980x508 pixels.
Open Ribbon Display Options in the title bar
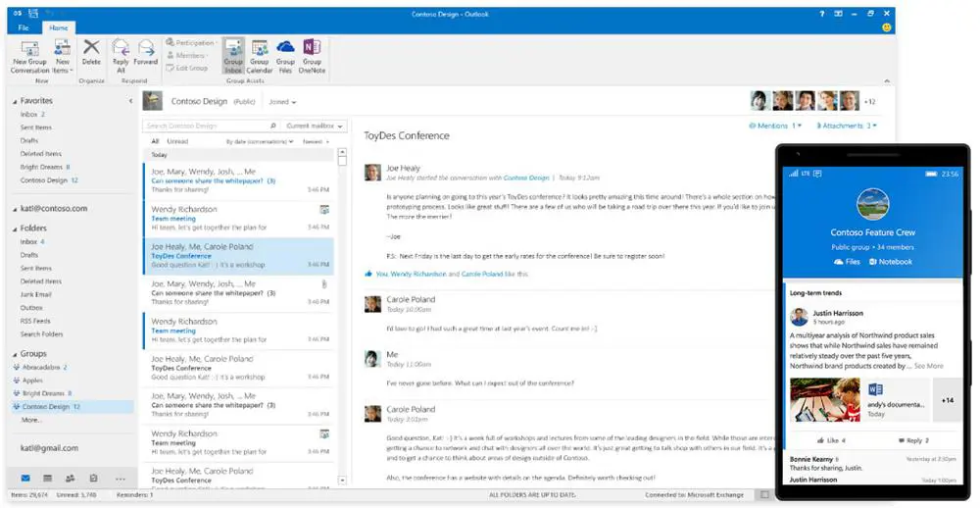838,13
